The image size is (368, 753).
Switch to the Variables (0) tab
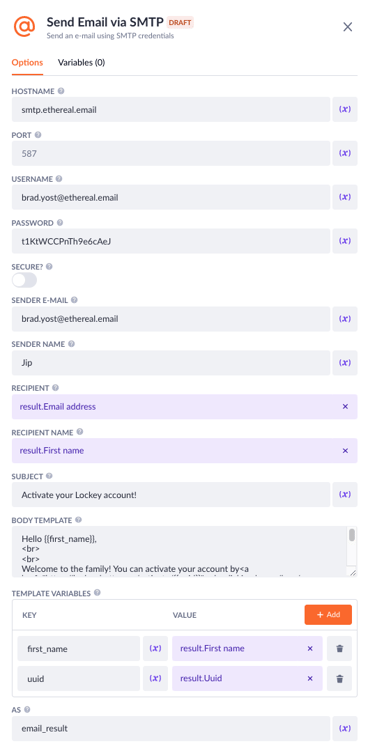click(x=81, y=62)
